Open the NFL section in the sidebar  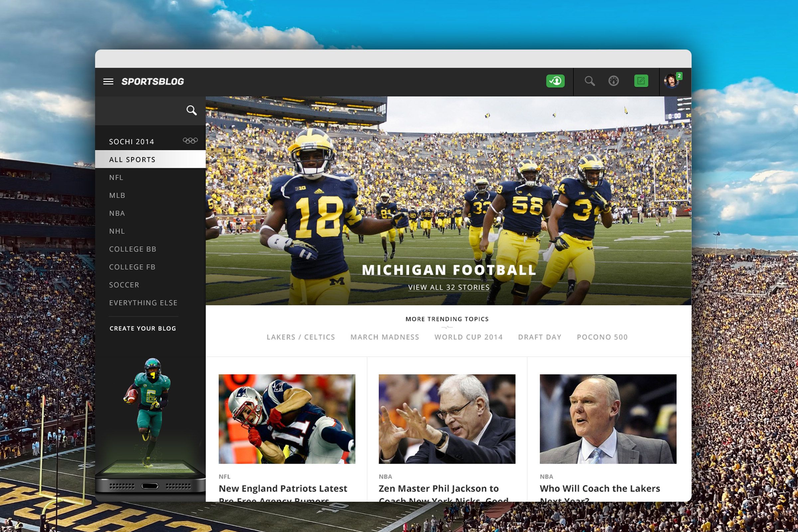[116, 178]
